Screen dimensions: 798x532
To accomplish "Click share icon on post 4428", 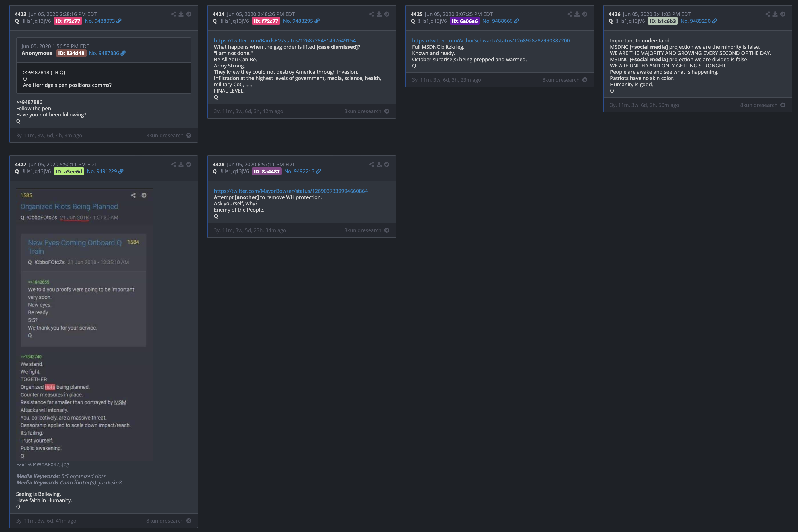I will click(x=372, y=165).
